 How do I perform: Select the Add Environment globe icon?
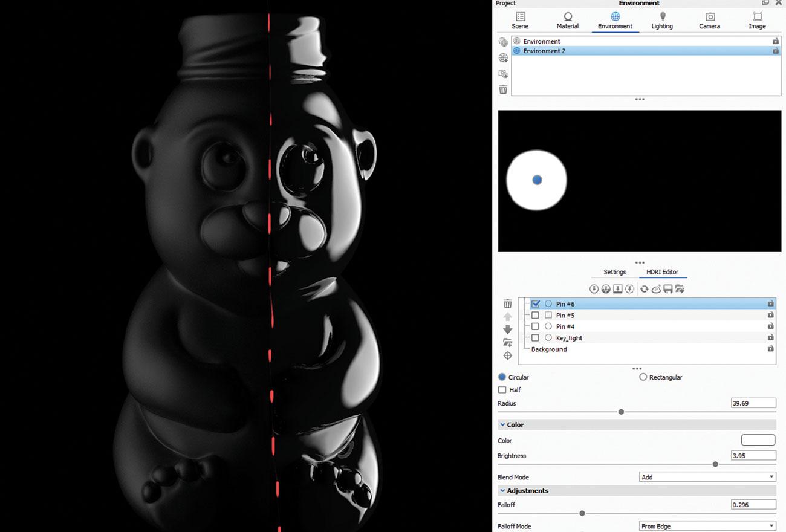tap(503, 58)
